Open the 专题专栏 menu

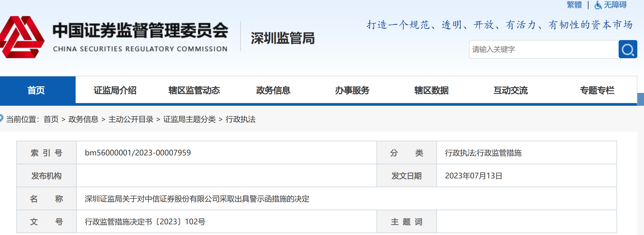(x=597, y=90)
